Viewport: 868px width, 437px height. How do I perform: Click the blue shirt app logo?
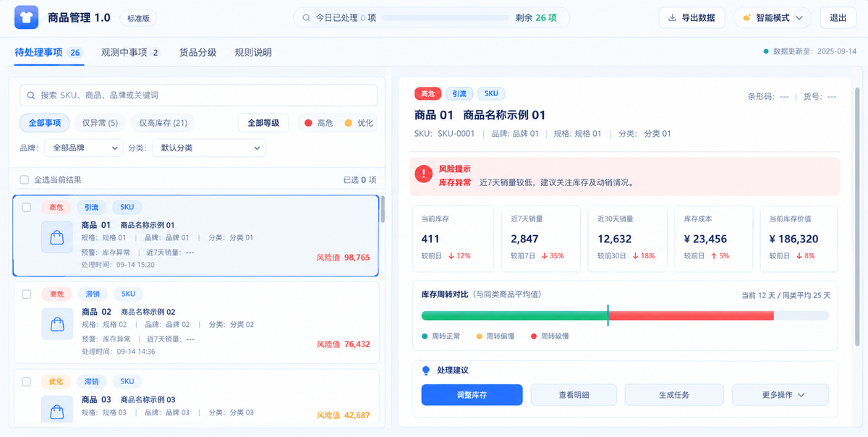point(26,17)
